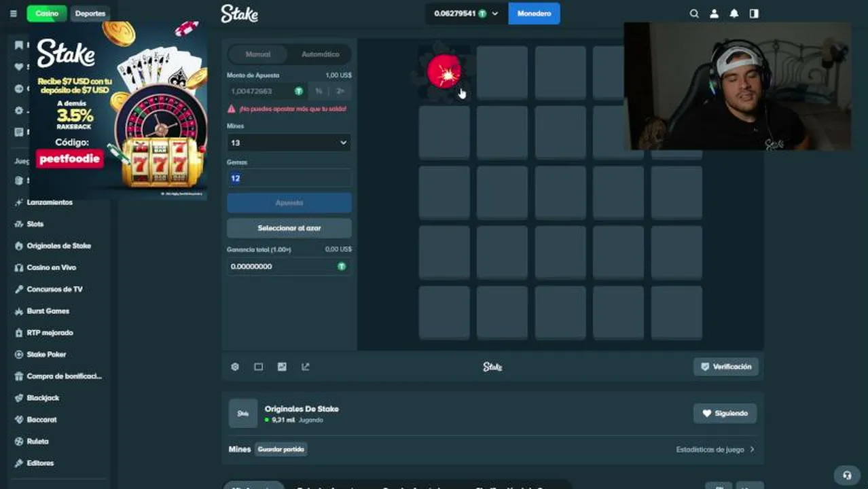Click the red warning triangle icon
The width and height of the screenshot is (868, 489).
pyautogui.click(x=232, y=109)
